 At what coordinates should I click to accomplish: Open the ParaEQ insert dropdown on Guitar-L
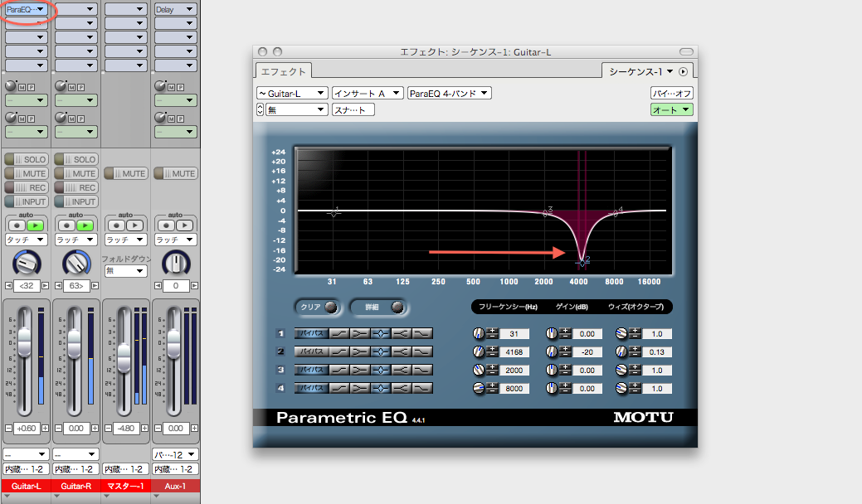(26, 9)
